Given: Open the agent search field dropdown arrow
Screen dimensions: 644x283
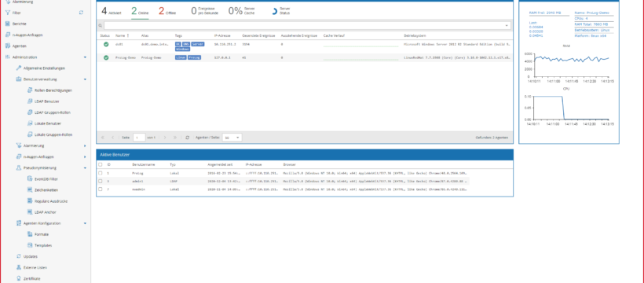Looking at the screenshot, I should [507, 25].
